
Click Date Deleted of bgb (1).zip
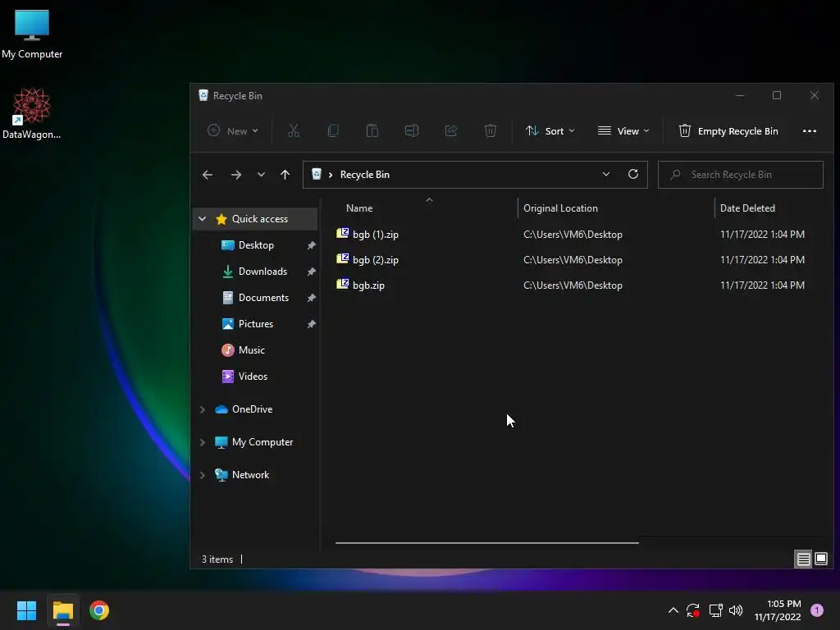(x=762, y=234)
